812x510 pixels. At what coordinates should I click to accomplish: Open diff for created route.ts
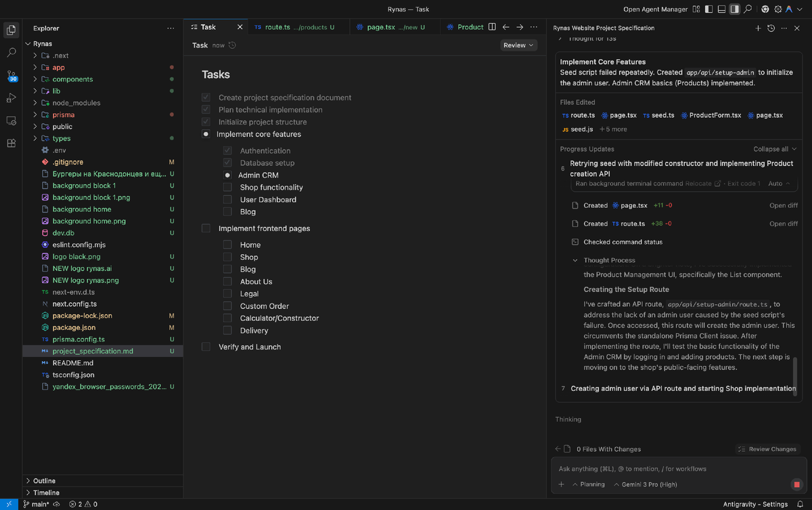pos(783,224)
